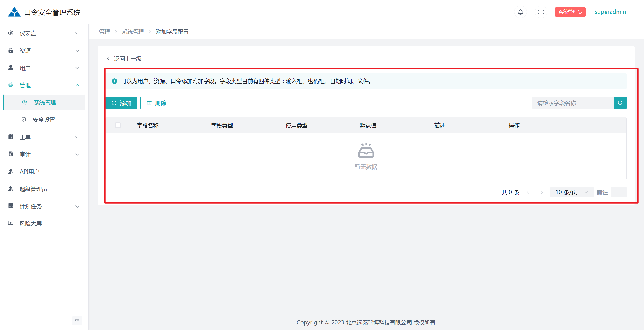Viewport: 644px width, 330px height.
Task: Open the 10 条/页 page size dropdown
Action: pyautogui.click(x=572, y=192)
